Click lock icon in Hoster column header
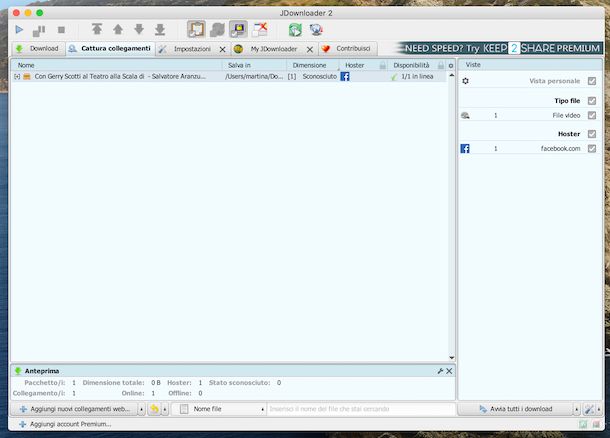Image resolution: width=610 pixels, height=438 pixels. 383,65
